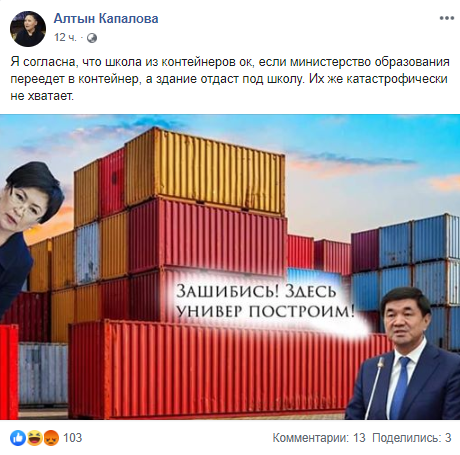Viewport: 460px width, 455px height.
Task: Click the Angry reaction icon
Action: [50, 438]
